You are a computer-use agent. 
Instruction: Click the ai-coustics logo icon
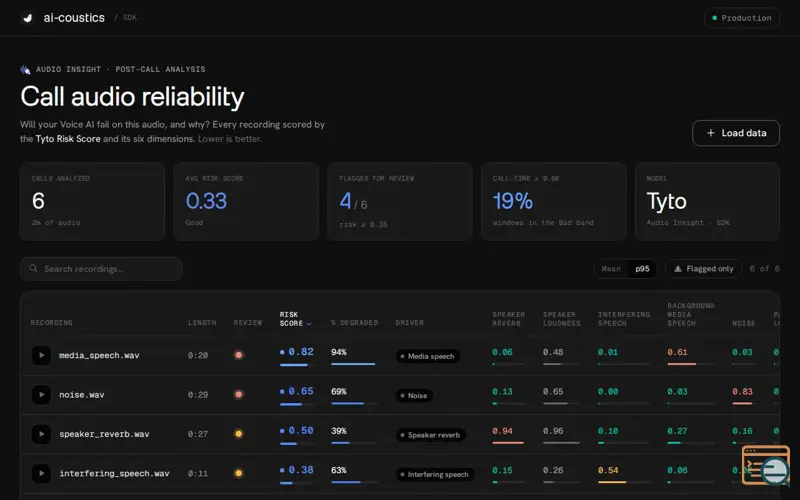click(28, 18)
